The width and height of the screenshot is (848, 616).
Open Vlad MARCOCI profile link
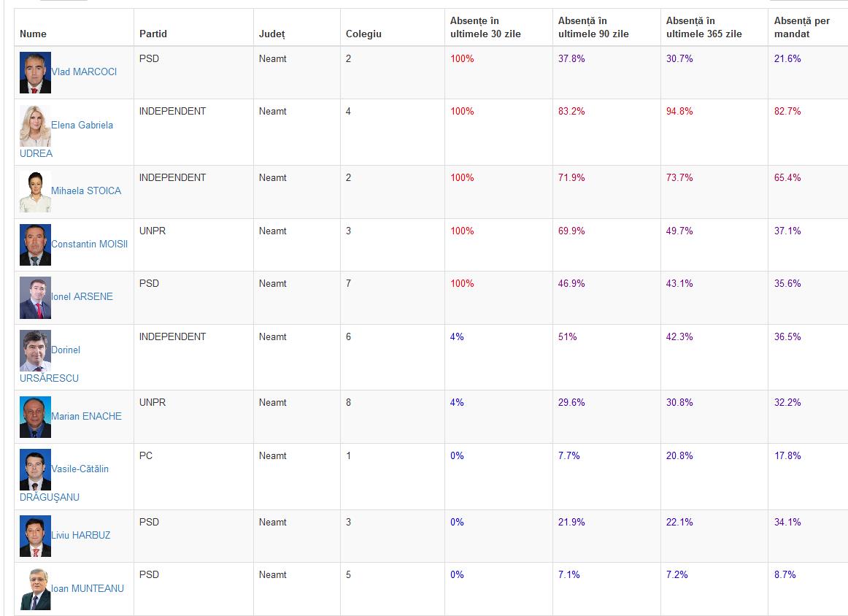(x=84, y=72)
